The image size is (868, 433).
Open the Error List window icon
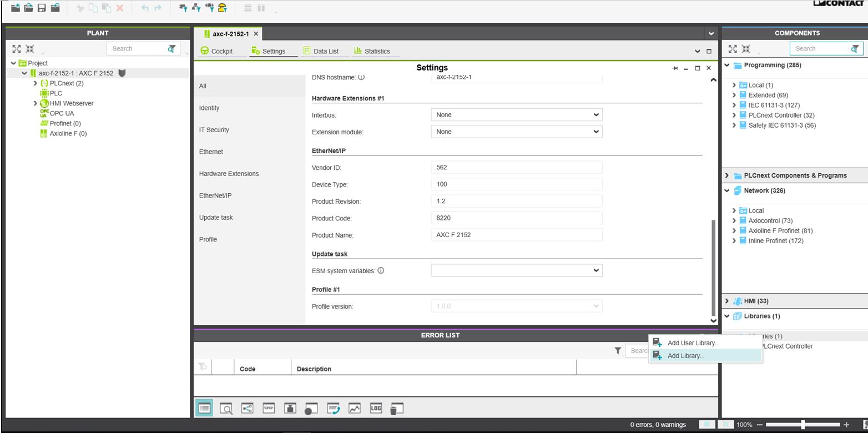[x=204, y=409]
